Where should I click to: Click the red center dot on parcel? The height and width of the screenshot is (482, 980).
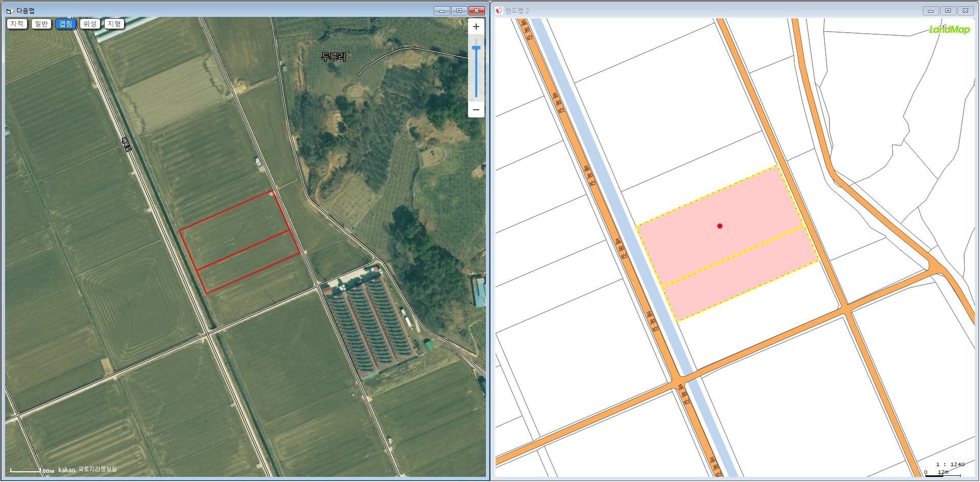pos(720,226)
